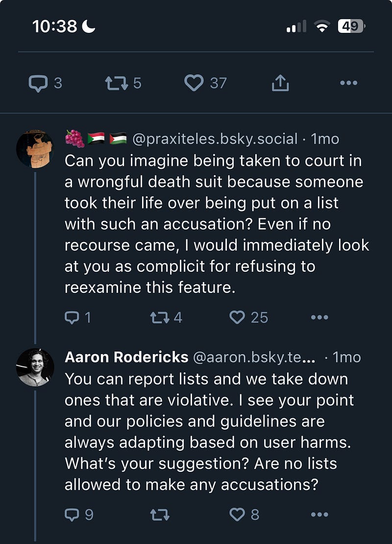Like the praxiteles post with 25 likes
This screenshot has height=544, width=392.
tap(237, 317)
